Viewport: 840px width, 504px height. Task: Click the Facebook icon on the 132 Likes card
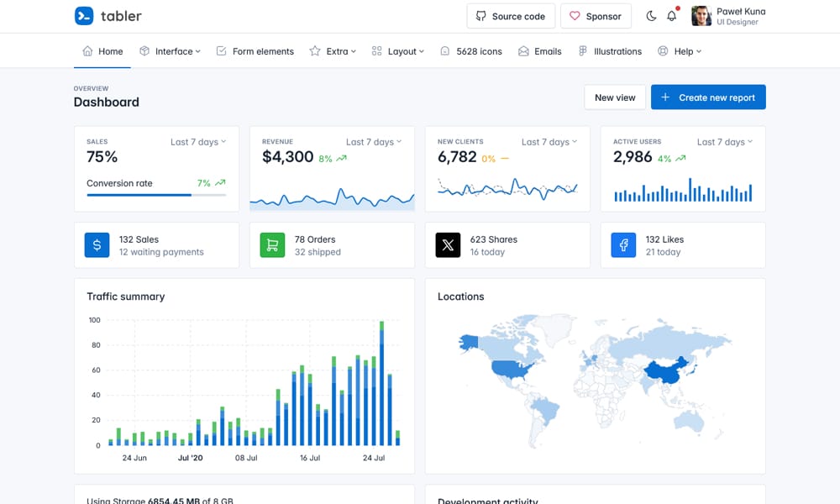pos(623,244)
